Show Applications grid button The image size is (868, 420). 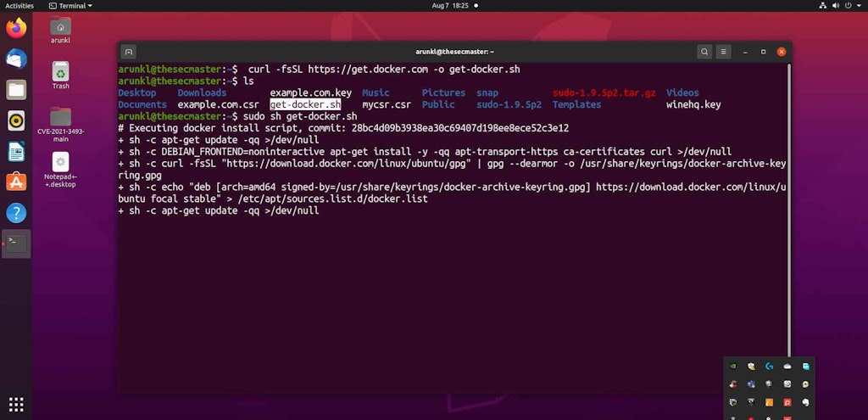16,405
